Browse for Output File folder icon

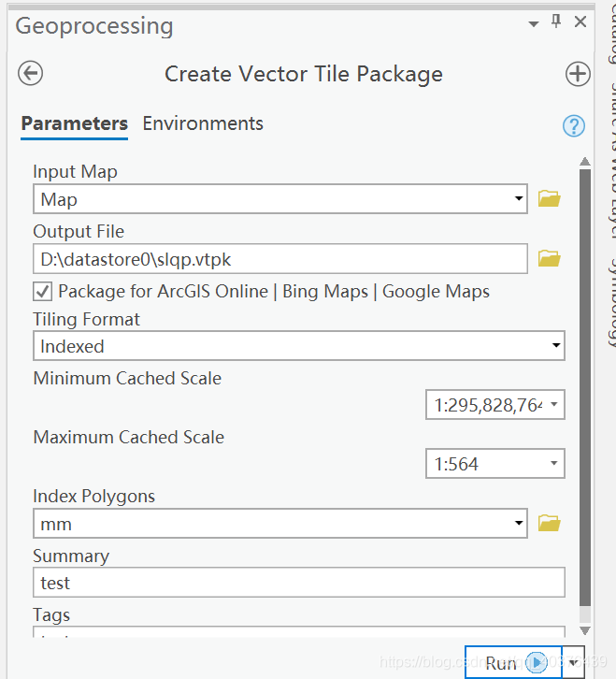550,258
